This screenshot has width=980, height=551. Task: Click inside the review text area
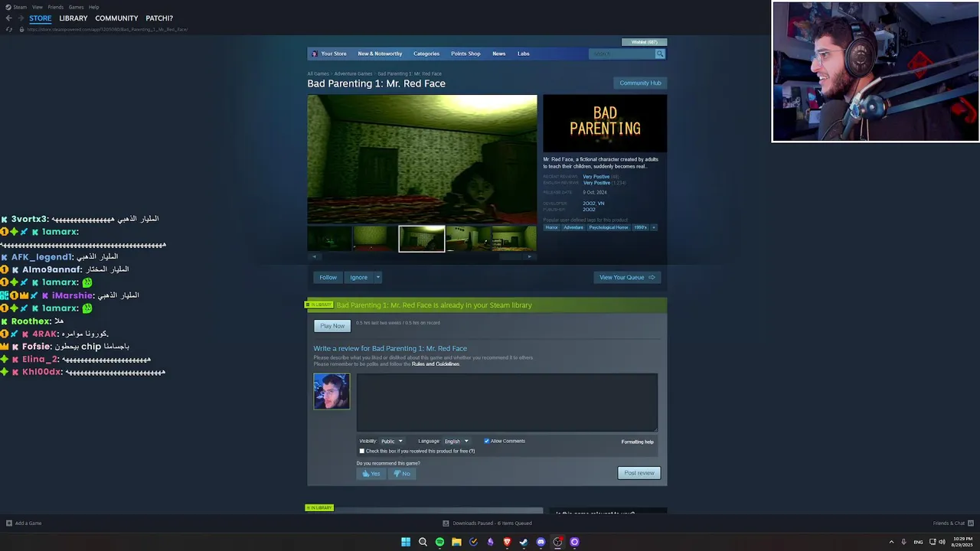tap(507, 403)
